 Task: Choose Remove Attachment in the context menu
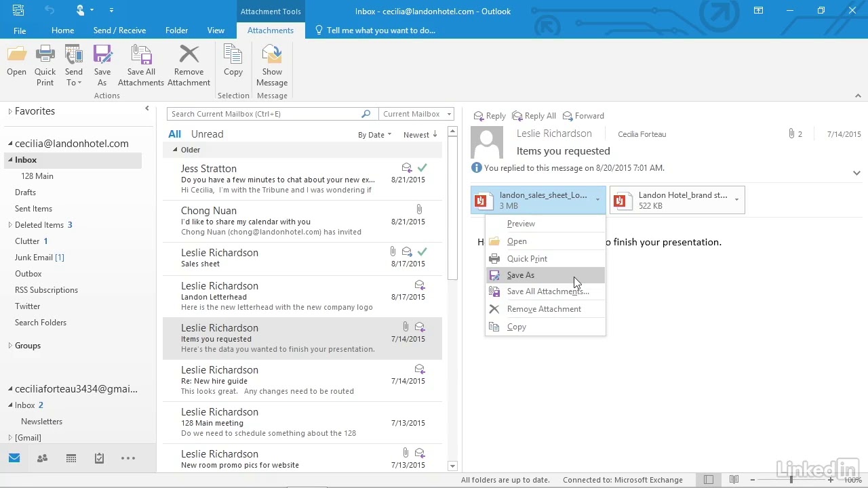pos(544,309)
